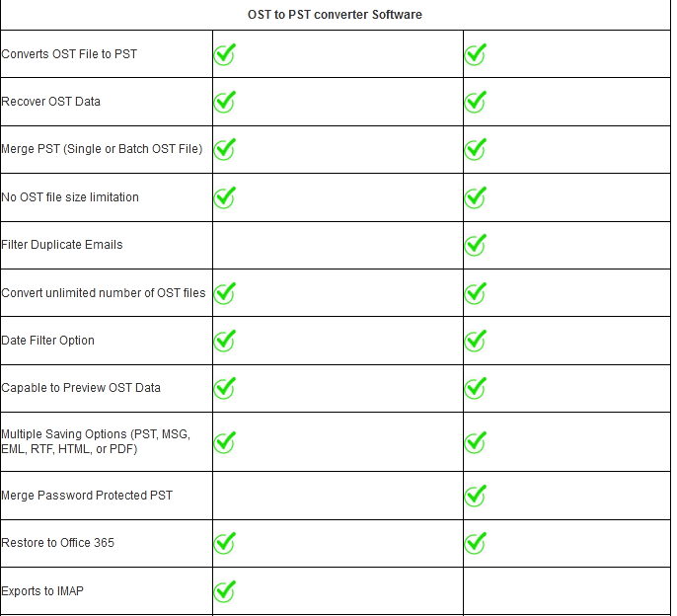Click the Merge Password Protected PST text
This screenshot has height=616, width=677.
(87, 496)
